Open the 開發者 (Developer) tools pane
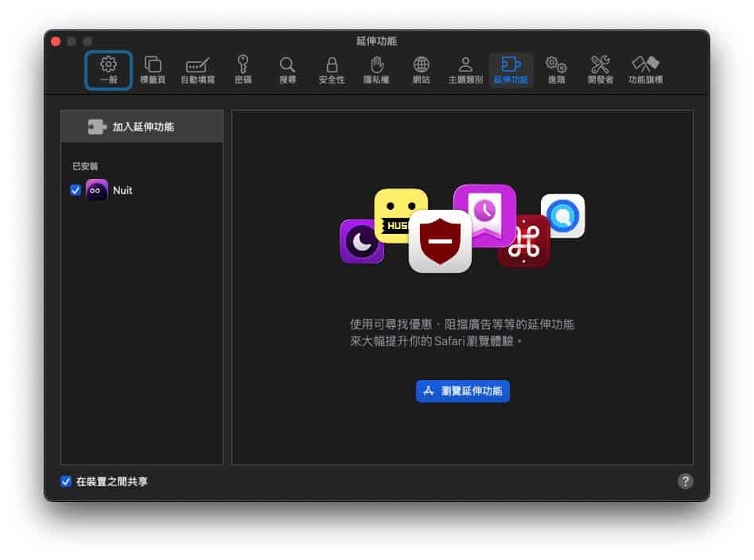 click(600, 70)
